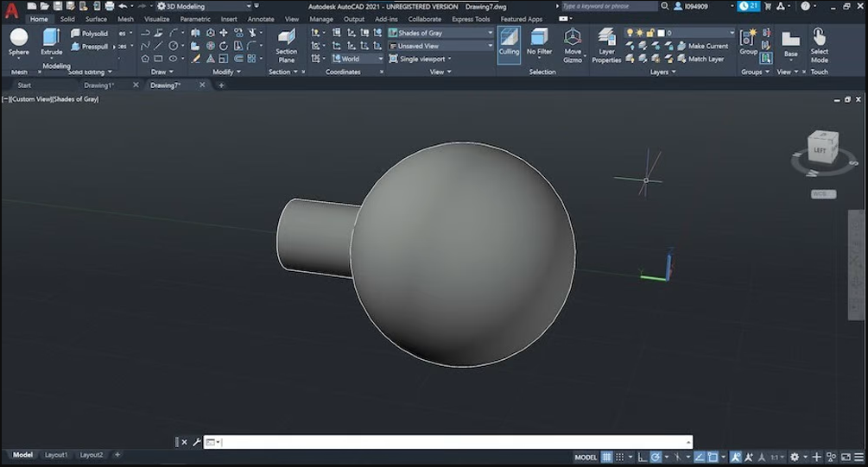Select the Polygon draw tool
This screenshot has width=868, height=467.
click(x=145, y=58)
